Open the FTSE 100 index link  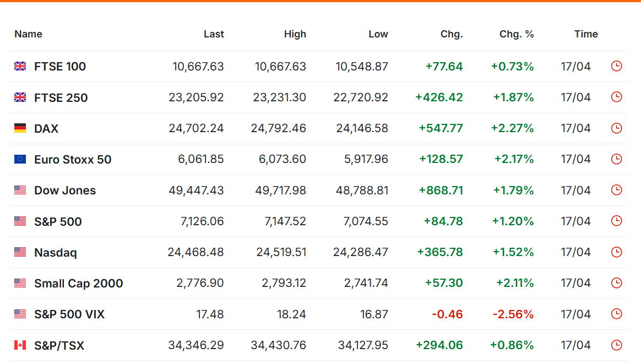coord(60,67)
